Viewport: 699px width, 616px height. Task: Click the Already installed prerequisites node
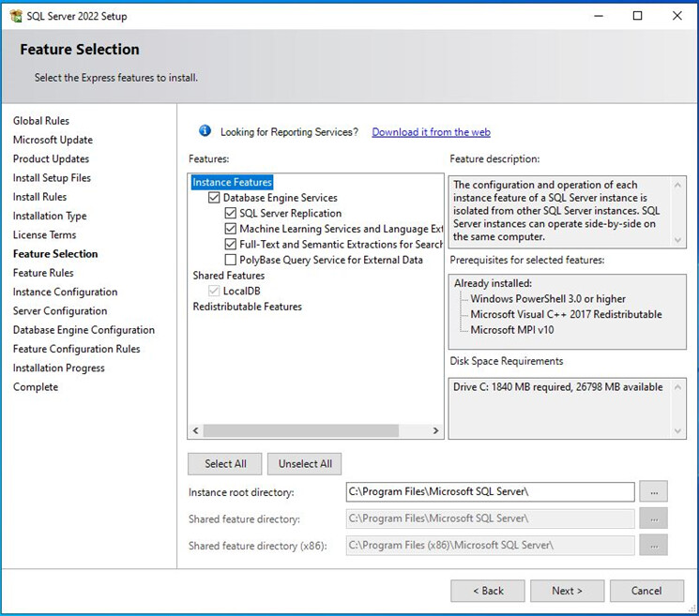[x=493, y=283]
